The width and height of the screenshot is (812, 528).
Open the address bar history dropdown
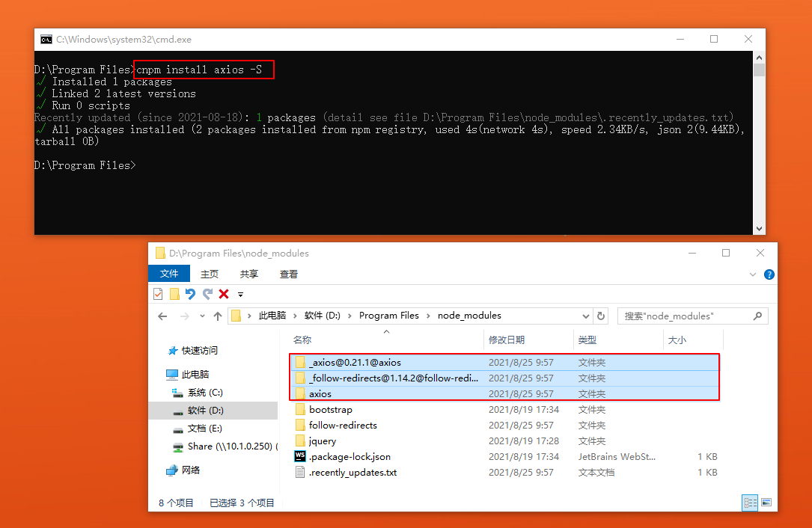coord(586,316)
